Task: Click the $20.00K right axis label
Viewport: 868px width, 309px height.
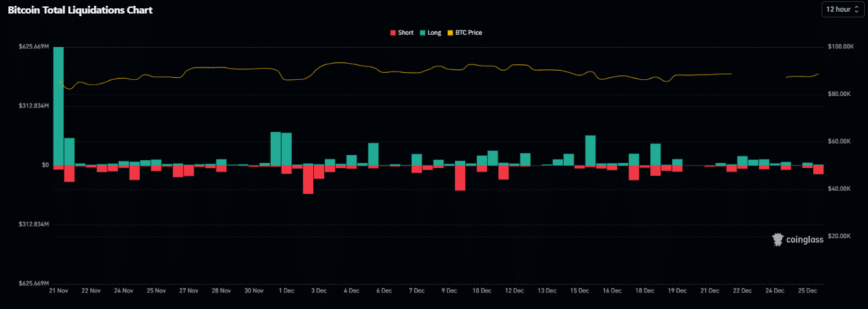Action: pos(840,236)
